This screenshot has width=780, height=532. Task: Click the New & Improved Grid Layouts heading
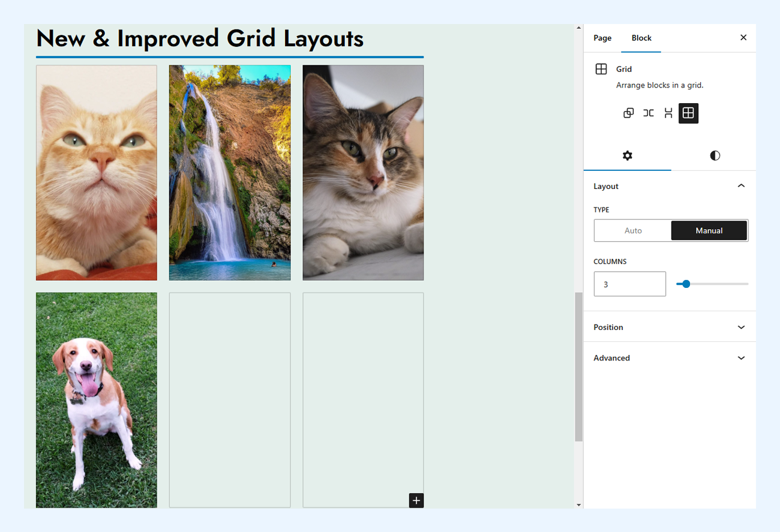[x=200, y=38]
